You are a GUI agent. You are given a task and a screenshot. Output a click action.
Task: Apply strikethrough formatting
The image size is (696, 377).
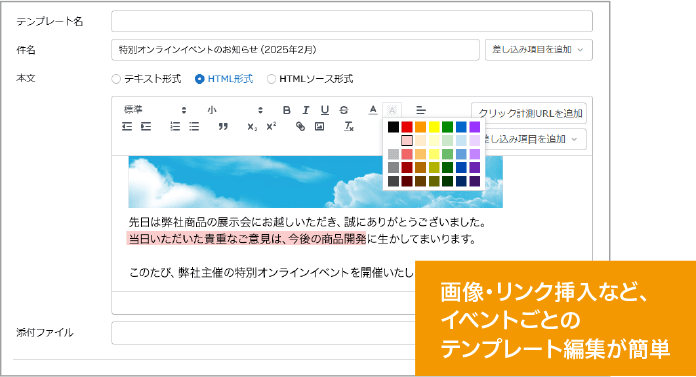pyautogui.click(x=344, y=110)
